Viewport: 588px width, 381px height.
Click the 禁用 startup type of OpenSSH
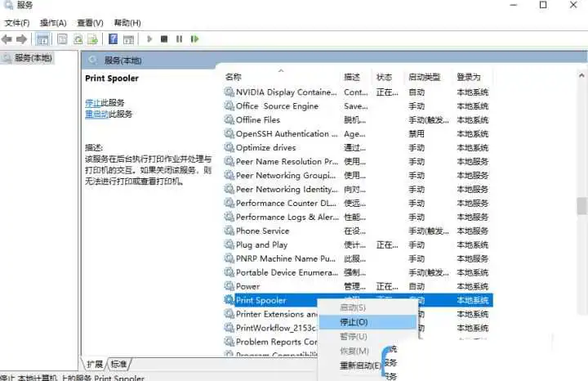(416, 133)
